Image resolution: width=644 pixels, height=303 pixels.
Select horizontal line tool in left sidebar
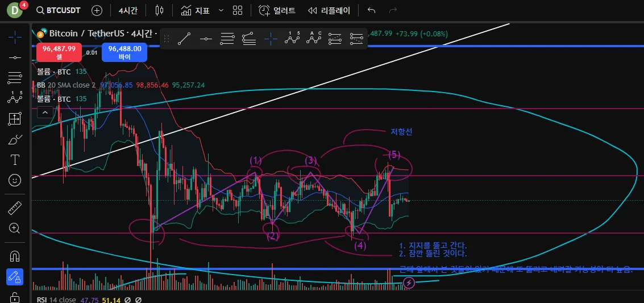(x=15, y=57)
